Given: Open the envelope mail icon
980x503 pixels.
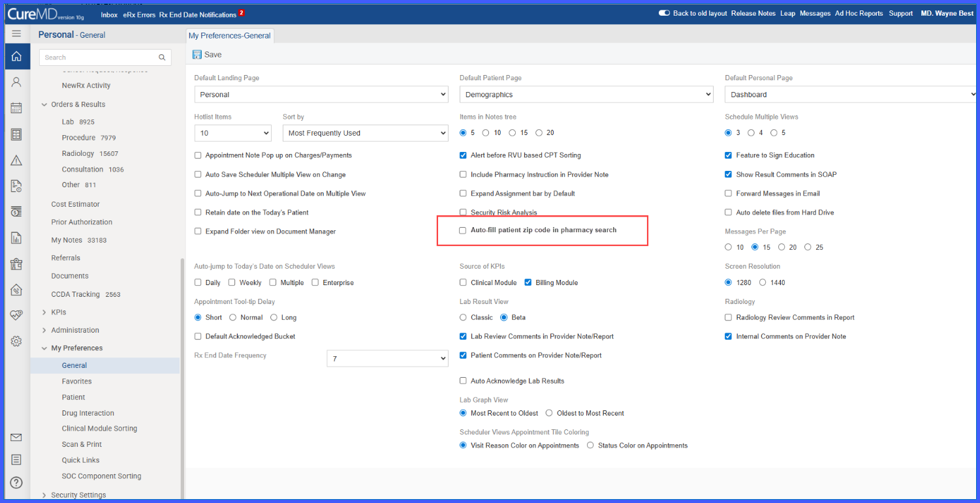Looking at the screenshot, I should click(x=16, y=437).
